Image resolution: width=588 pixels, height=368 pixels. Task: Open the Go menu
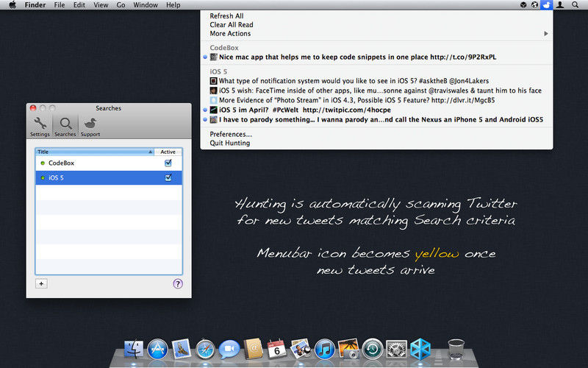click(x=121, y=5)
